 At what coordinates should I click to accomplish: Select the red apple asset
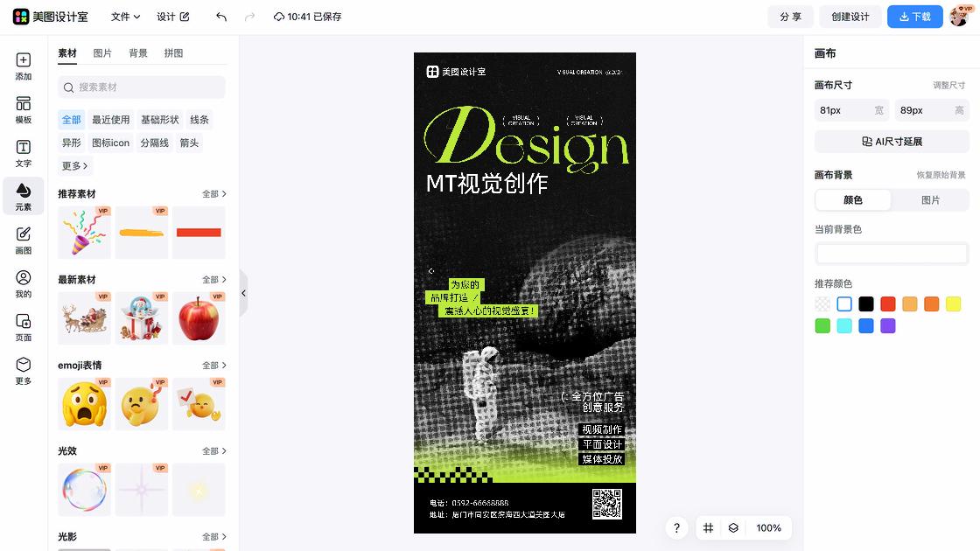click(x=199, y=318)
